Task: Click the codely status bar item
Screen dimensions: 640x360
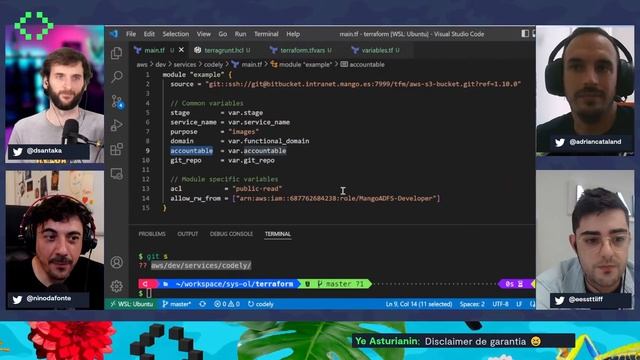Action: tap(260, 304)
